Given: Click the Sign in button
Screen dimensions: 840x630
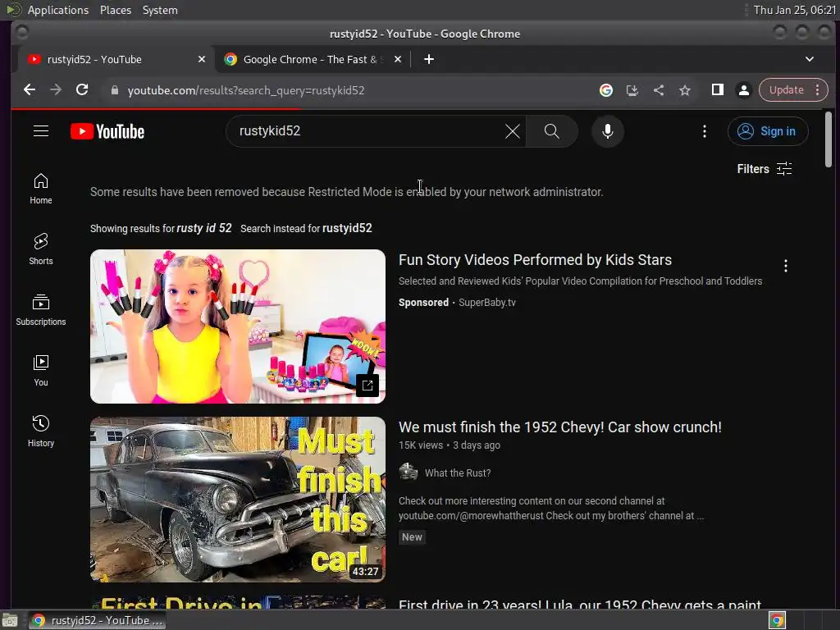Looking at the screenshot, I should [x=768, y=131].
